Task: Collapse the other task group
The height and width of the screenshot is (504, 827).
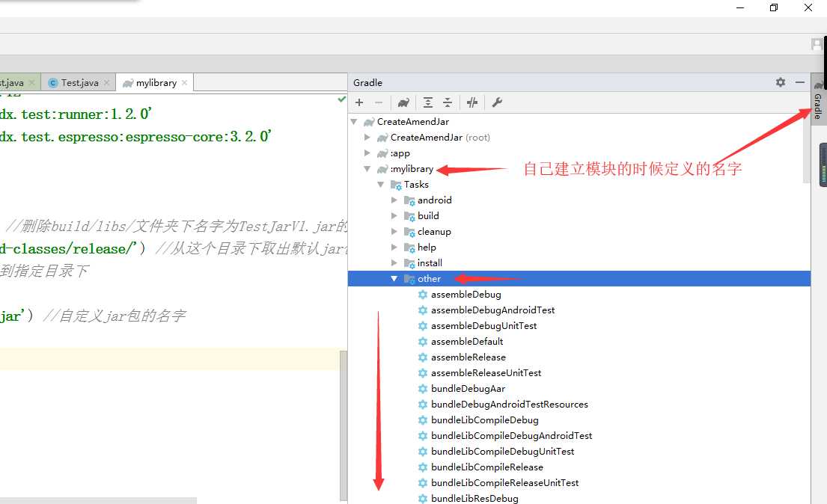Action: pyautogui.click(x=394, y=279)
